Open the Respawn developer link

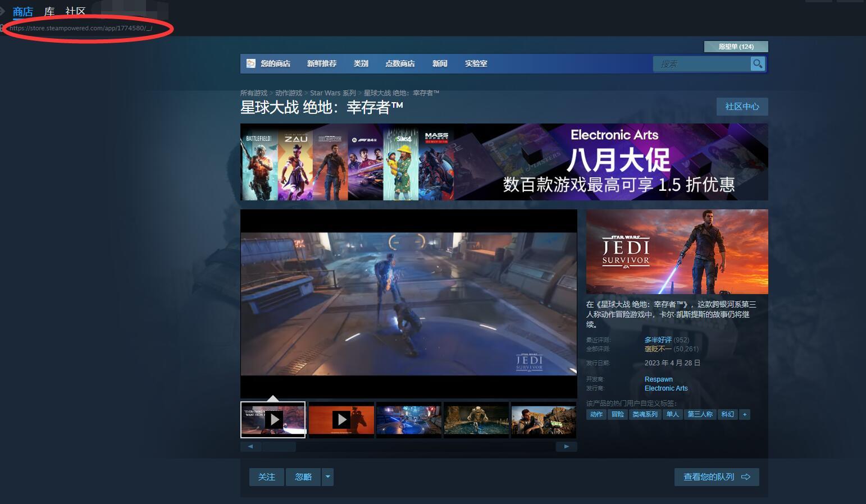click(x=659, y=379)
